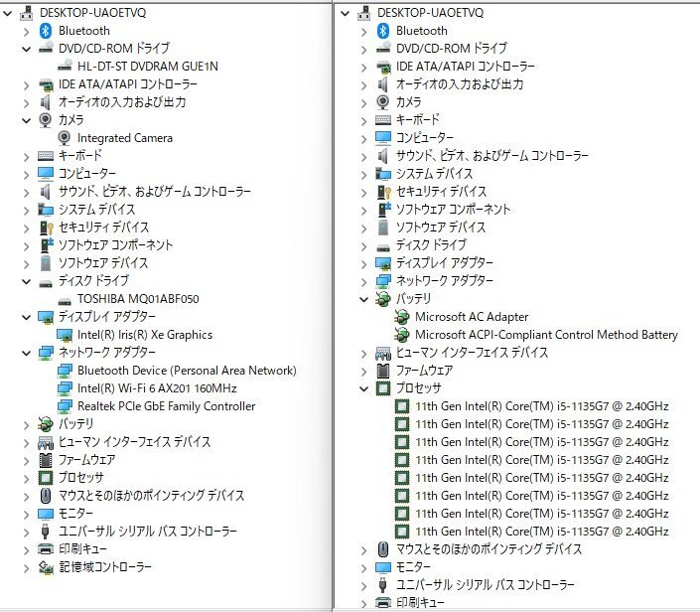Click the ユニバーサル シリアル バス USB icon in the right tree
The image size is (700, 612).
pos(382,585)
